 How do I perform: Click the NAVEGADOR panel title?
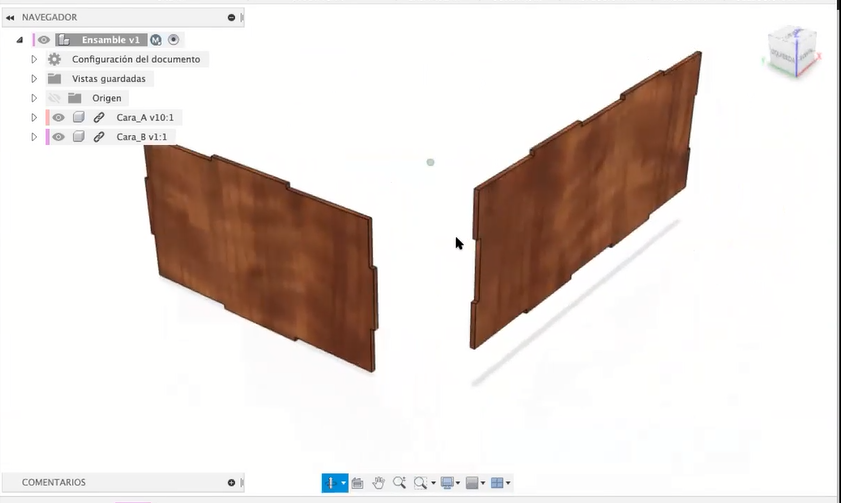click(x=49, y=18)
